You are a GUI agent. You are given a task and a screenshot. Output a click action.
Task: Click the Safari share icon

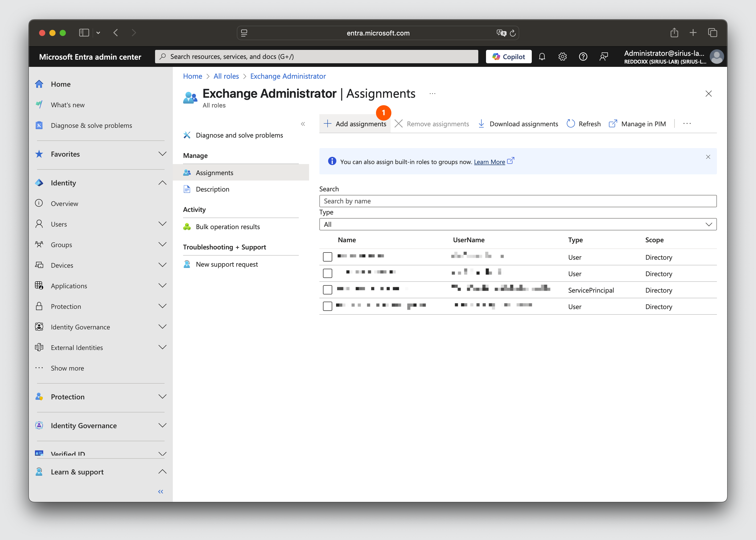(x=674, y=33)
